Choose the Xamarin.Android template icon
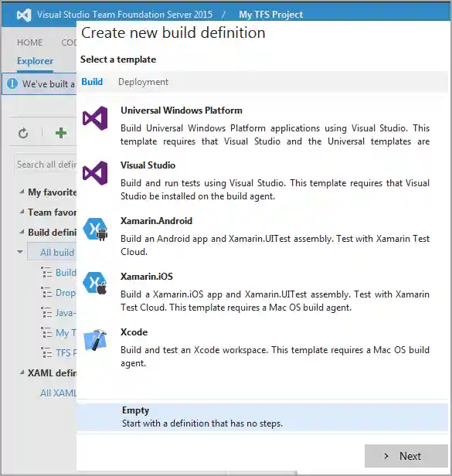452x476 pixels. [x=95, y=229]
